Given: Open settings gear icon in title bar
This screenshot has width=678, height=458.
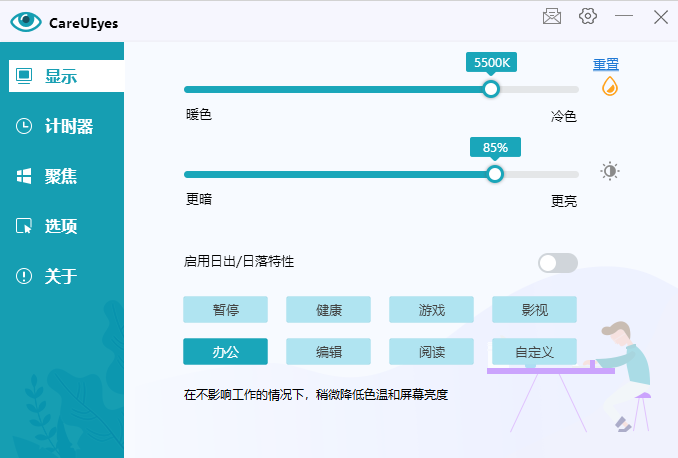Looking at the screenshot, I should 588,16.
